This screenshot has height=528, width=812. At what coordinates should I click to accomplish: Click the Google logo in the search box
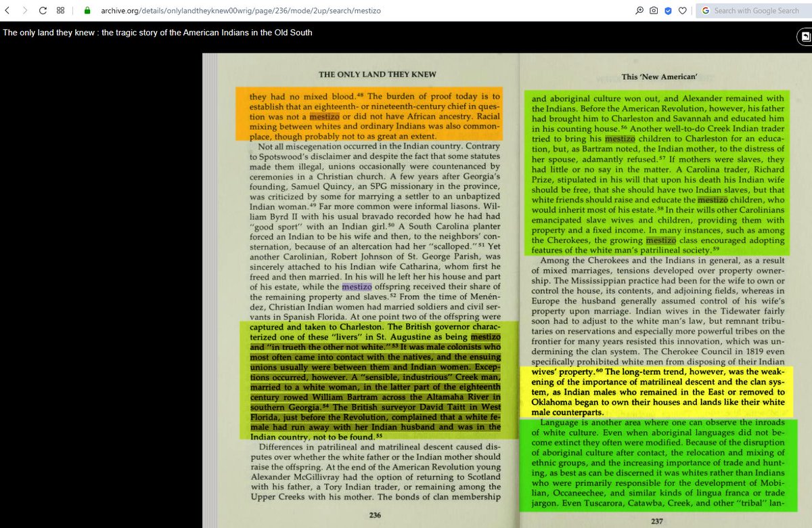tap(706, 11)
